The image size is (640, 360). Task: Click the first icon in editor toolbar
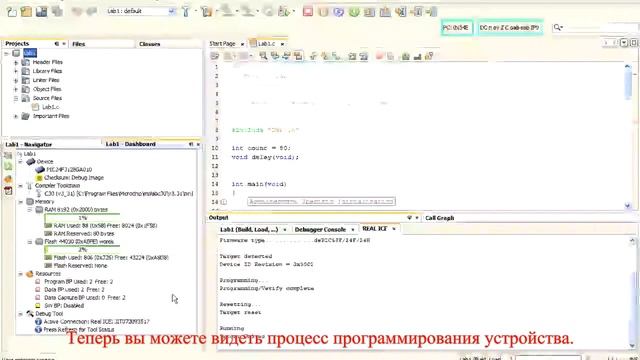tap(215, 56)
